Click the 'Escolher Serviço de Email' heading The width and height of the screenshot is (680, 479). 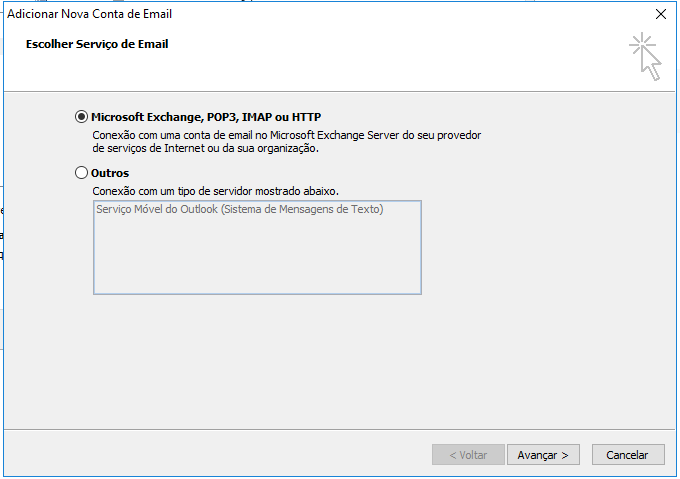pos(97,44)
